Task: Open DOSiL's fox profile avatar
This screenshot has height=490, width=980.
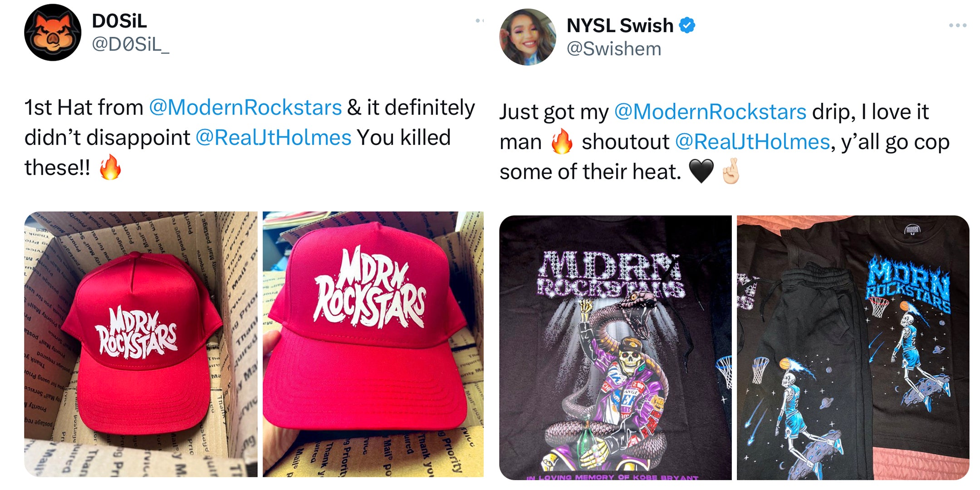Action: (53, 33)
